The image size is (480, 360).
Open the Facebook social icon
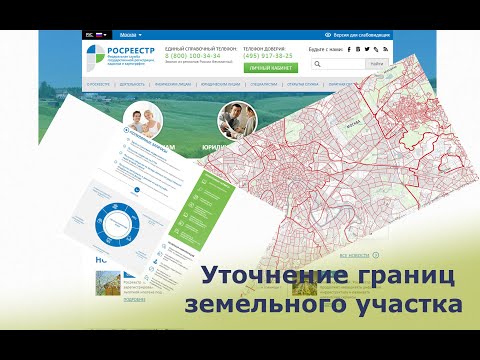[x=349, y=49]
